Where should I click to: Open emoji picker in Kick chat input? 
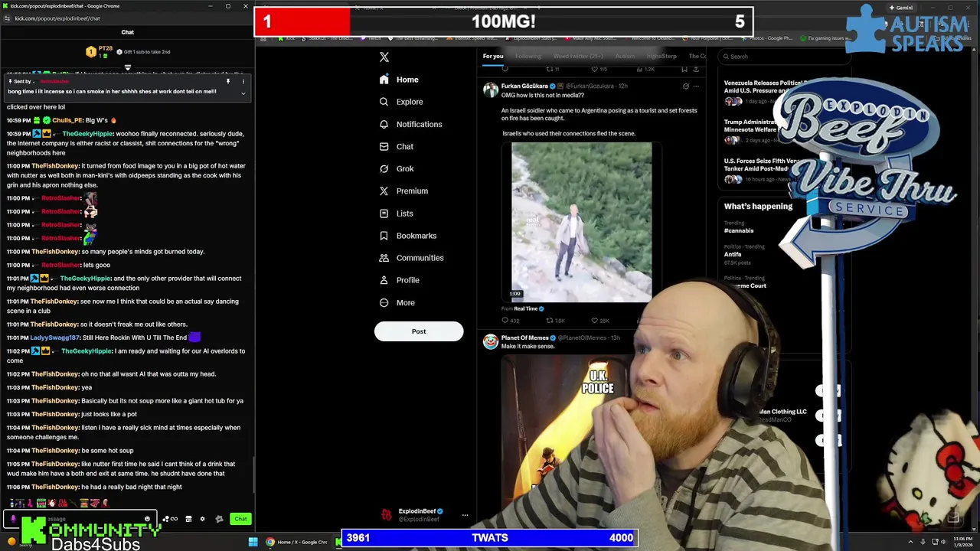[x=147, y=519]
